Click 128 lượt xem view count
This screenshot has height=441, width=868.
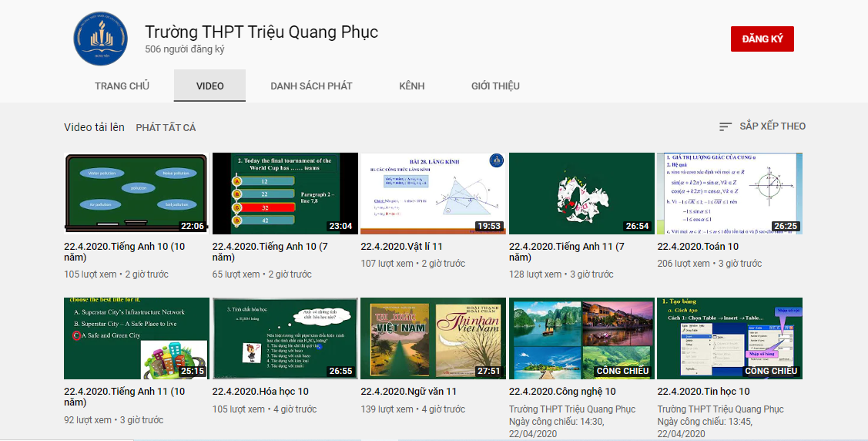pos(535,274)
